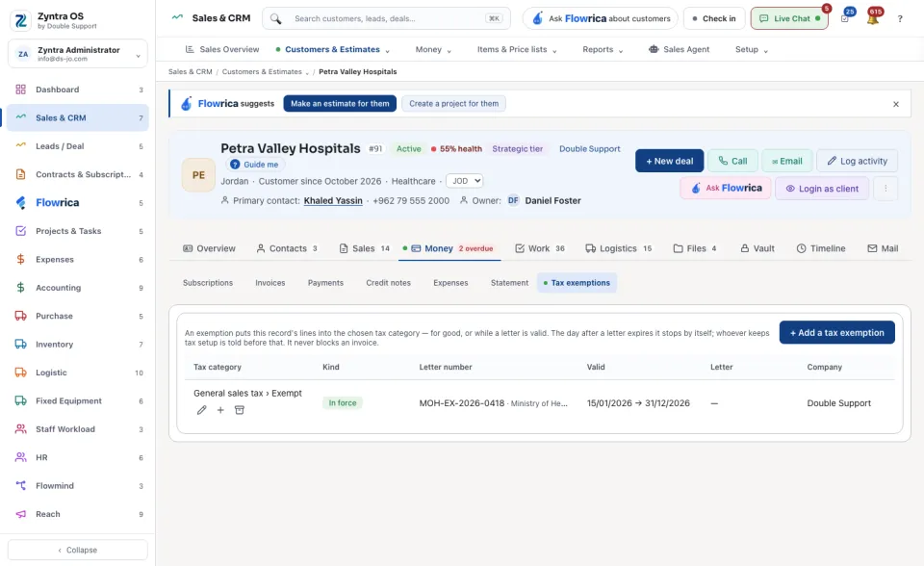
Task: Click the Zyntra OS logo
Action: click(x=20, y=20)
